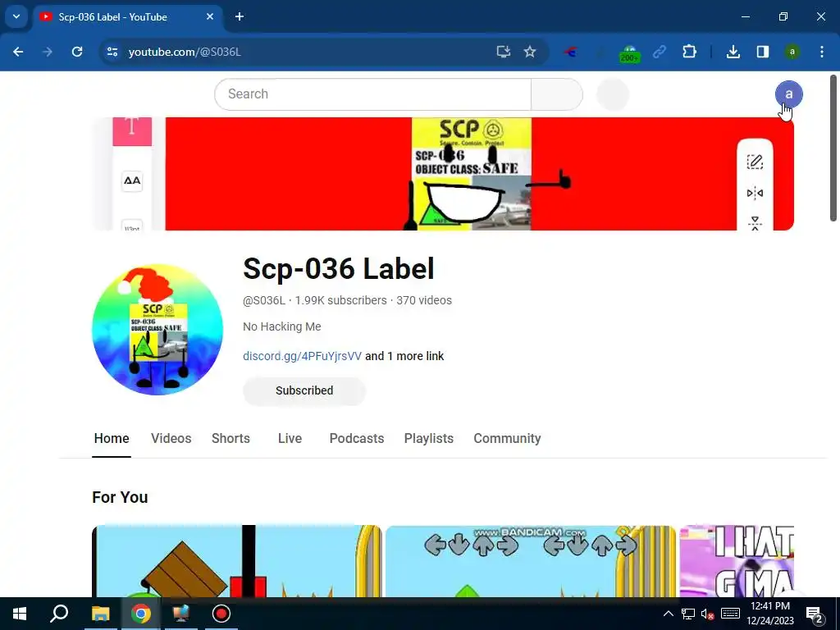Click the YouTube Search field
The width and height of the screenshot is (840, 630).
click(x=373, y=94)
